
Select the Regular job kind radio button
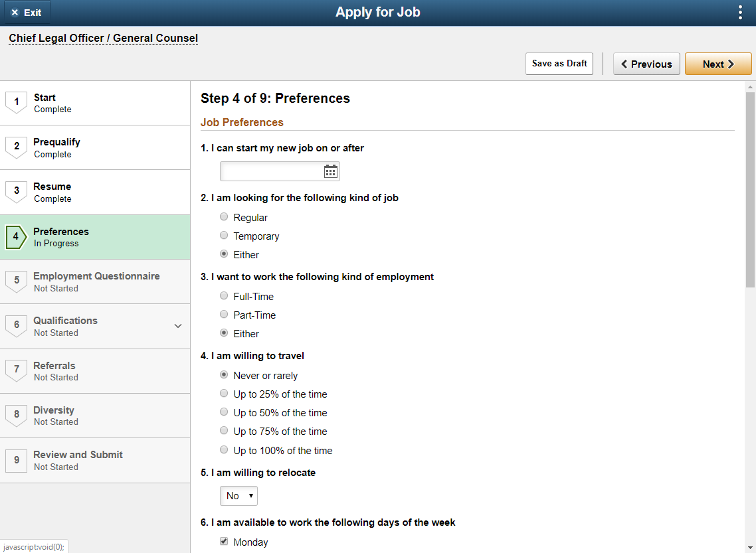click(224, 217)
